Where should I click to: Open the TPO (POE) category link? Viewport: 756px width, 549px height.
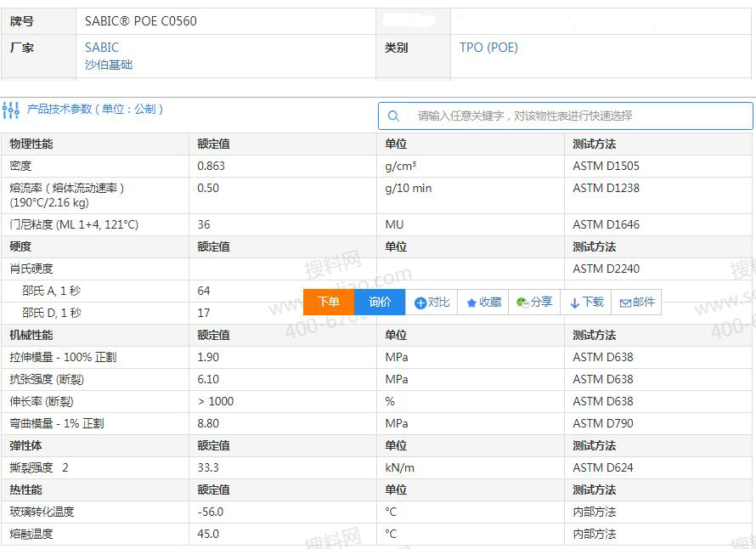click(x=488, y=48)
